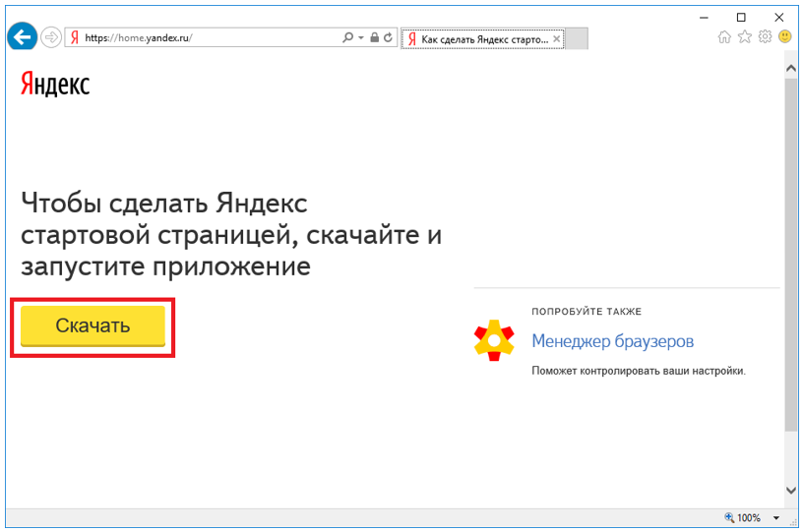
Task: Open the Менеджер браузеров link
Action: 613,341
